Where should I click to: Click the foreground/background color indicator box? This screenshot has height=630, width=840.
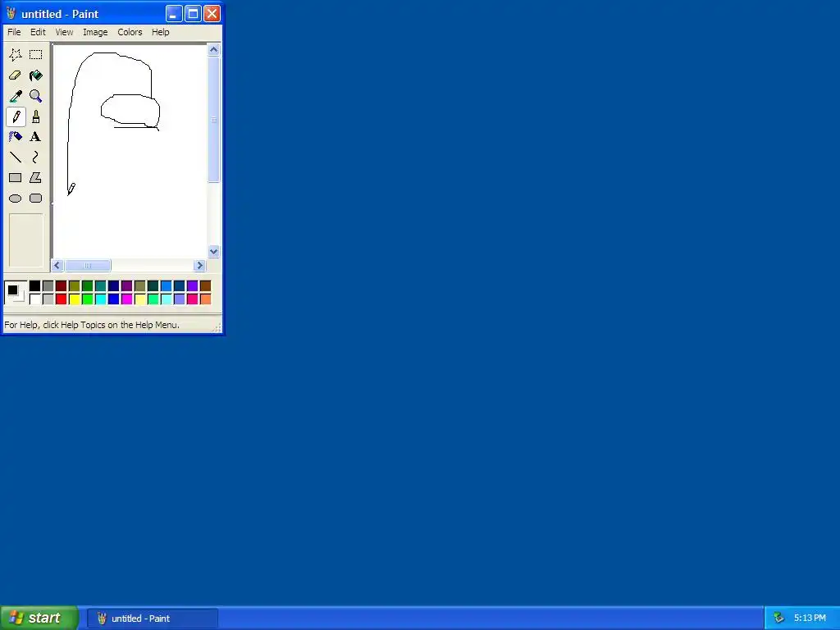click(x=15, y=292)
